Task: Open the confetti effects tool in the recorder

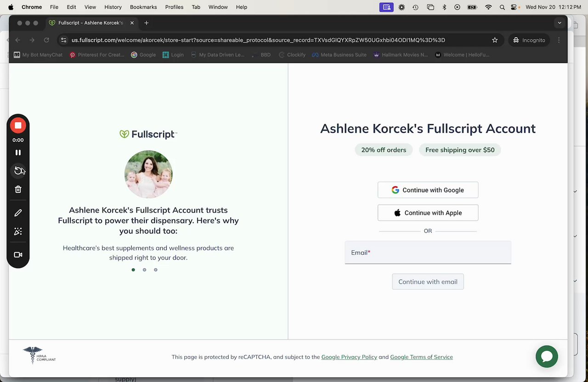Action: (x=18, y=231)
